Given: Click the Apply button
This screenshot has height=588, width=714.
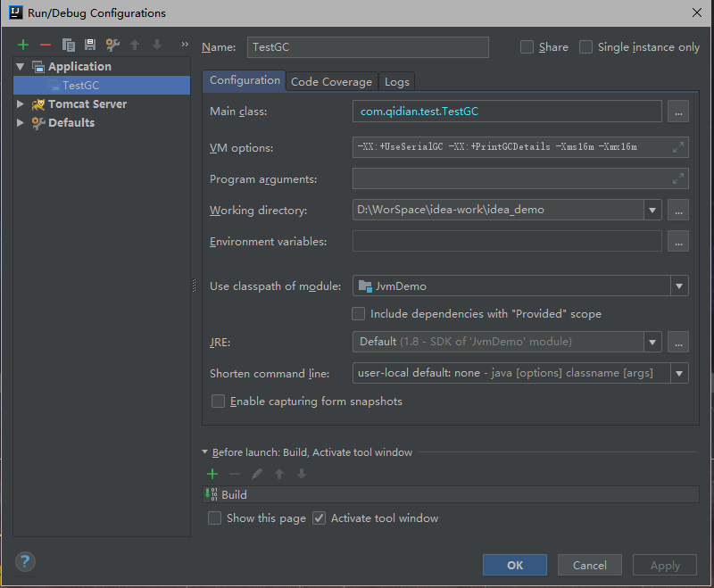Looking at the screenshot, I should click(665, 565).
